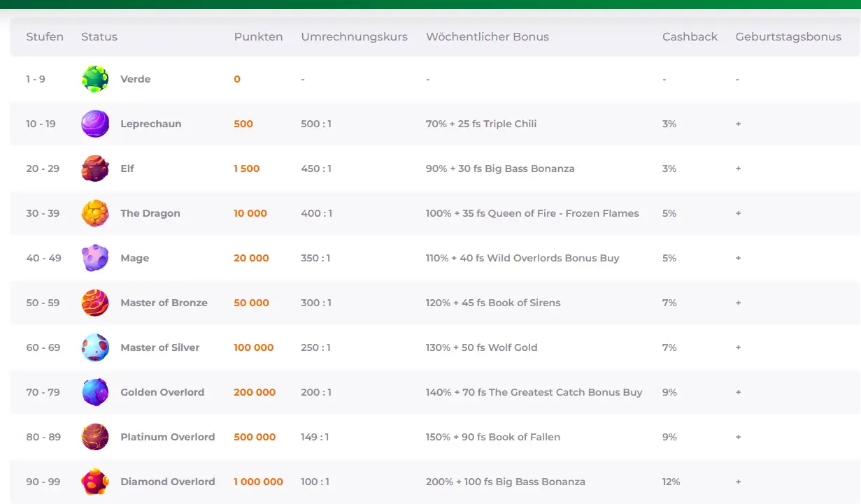Click the golden The Dragon icon

(95, 213)
